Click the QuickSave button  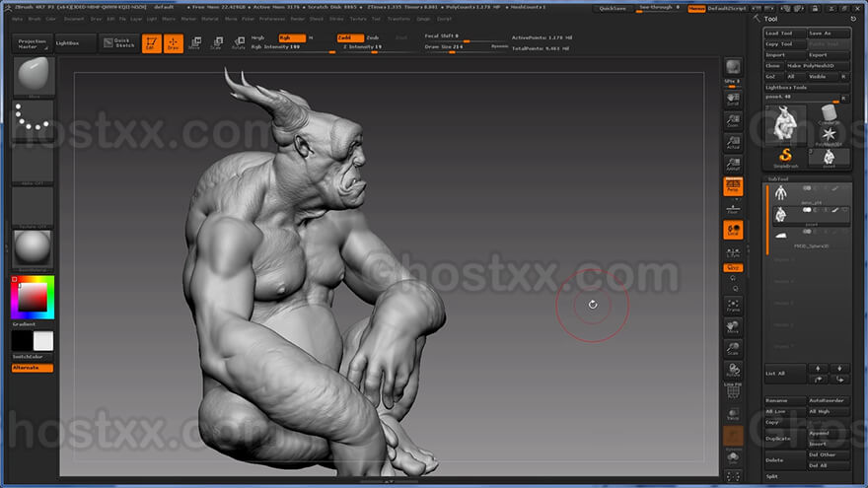(x=613, y=8)
